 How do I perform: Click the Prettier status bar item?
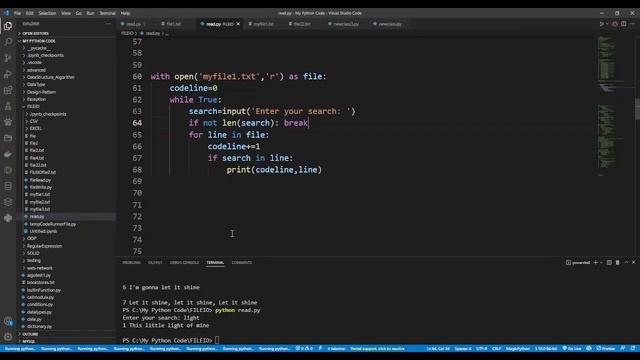605,349
